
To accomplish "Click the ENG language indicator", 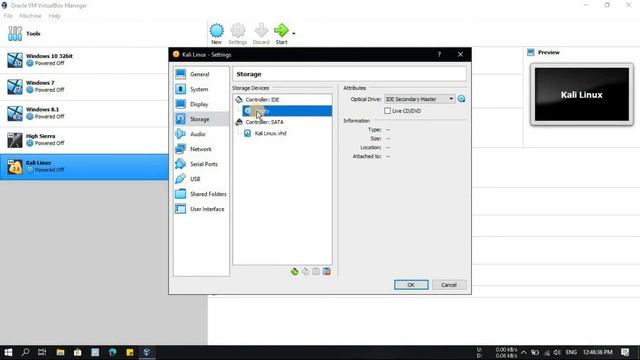I will point(571,352).
